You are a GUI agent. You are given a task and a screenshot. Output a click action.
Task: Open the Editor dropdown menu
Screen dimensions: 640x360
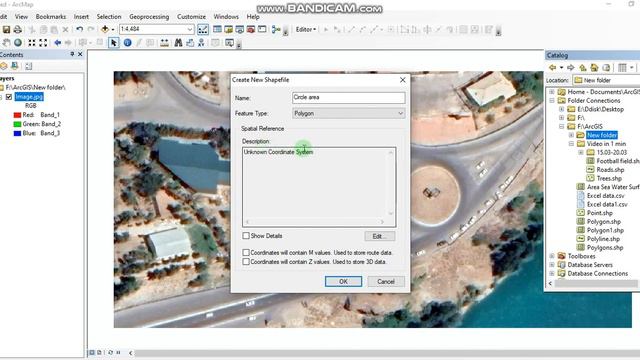point(306,29)
